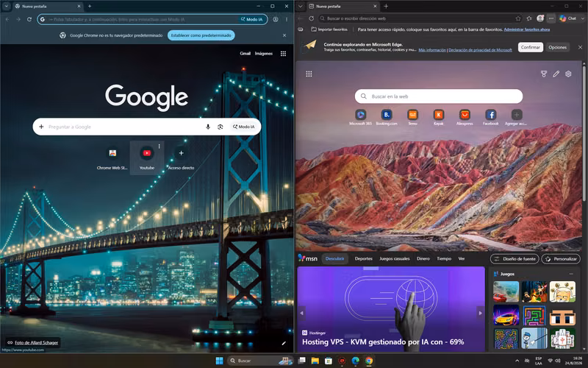This screenshot has height=368, width=588.
Task: Switch to the Deportes tab
Action: [363, 259]
